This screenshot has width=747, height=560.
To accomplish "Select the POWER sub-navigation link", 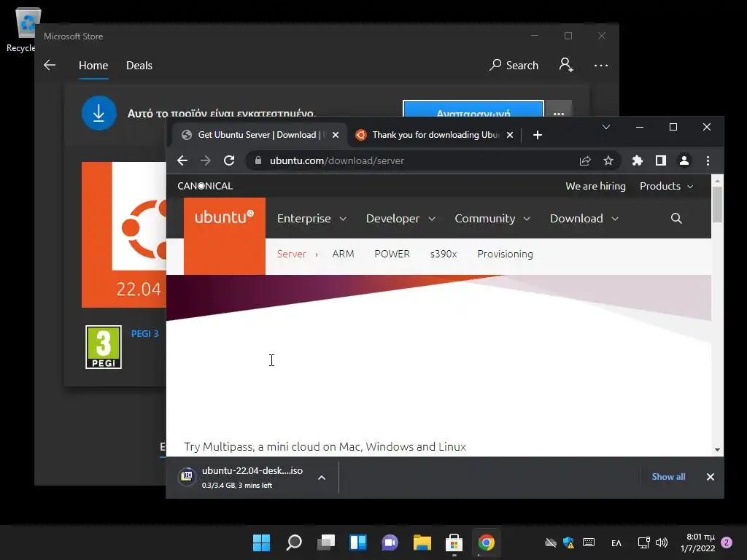I will [x=392, y=254].
